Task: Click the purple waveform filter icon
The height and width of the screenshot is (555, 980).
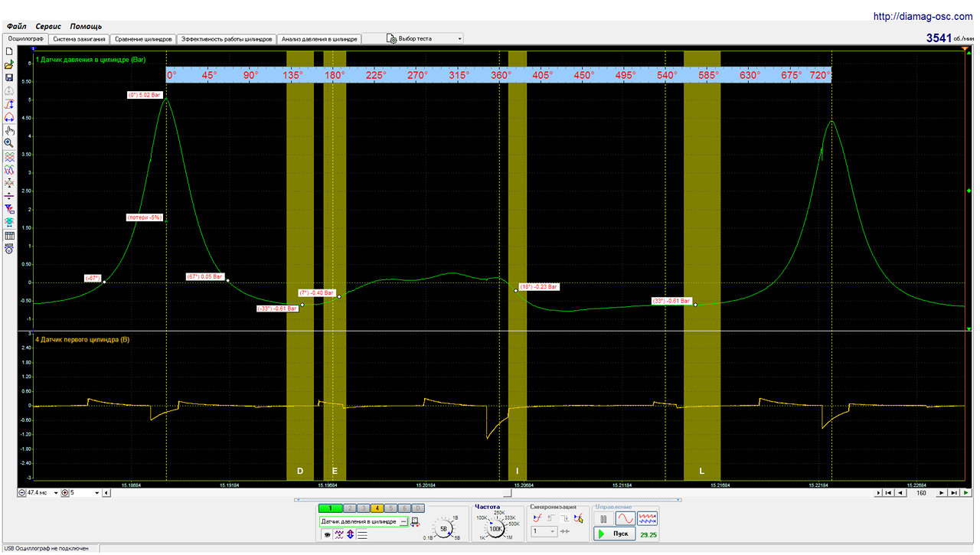Action: point(338,534)
